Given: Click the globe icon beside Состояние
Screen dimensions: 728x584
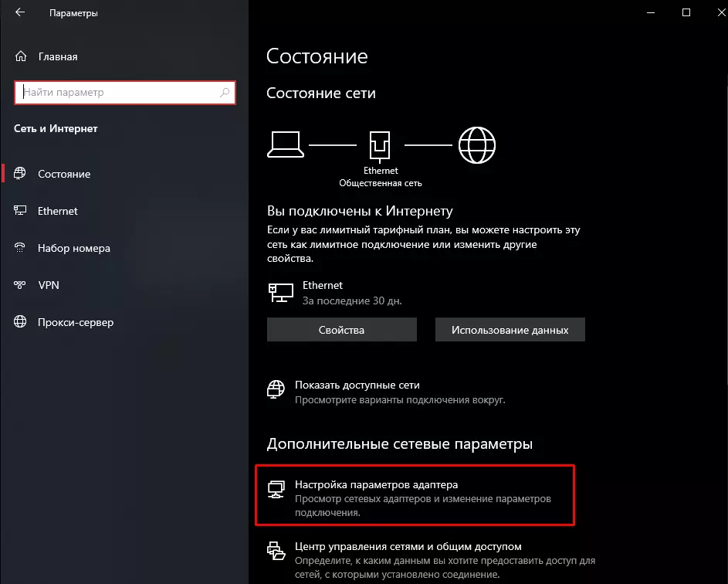Looking at the screenshot, I should (21, 174).
